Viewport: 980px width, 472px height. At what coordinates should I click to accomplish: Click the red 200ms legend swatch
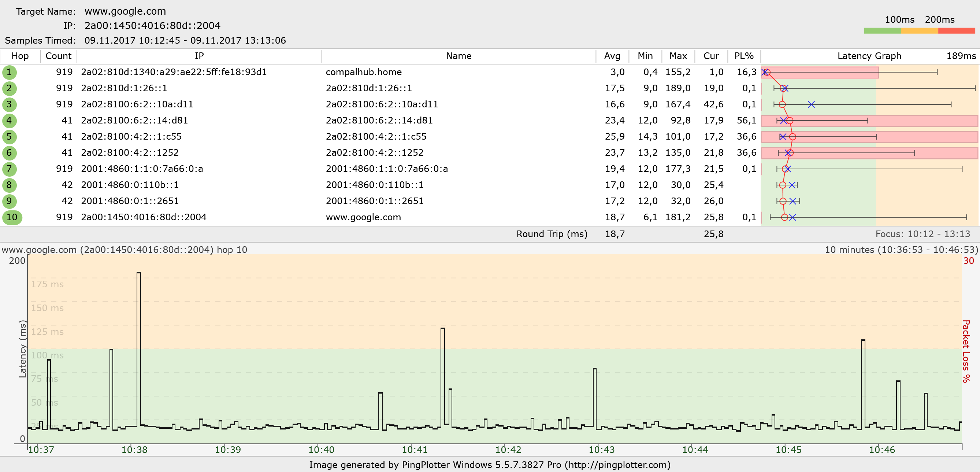point(956,31)
